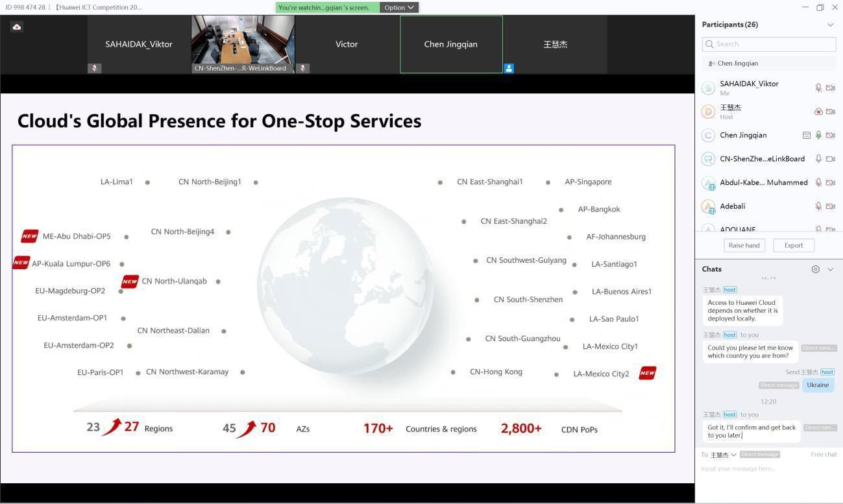Toggle SAHAIDAK_Viktor camera in participants list

[x=831, y=88]
